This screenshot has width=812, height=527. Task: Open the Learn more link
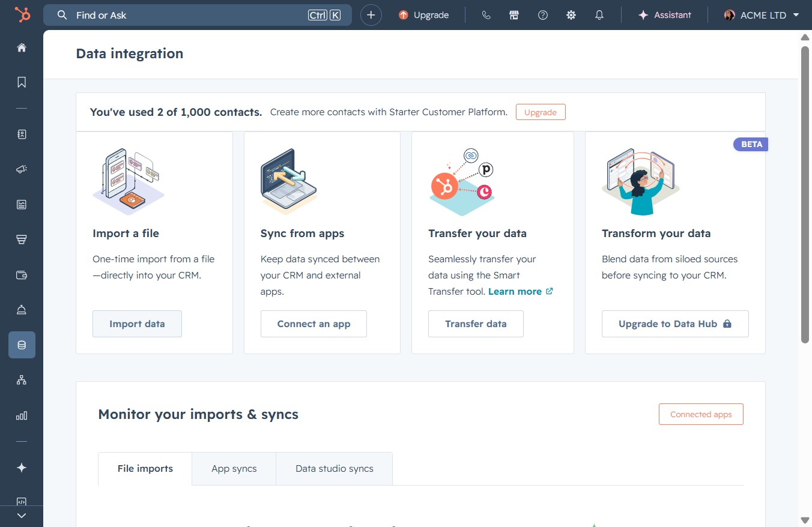[x=520, y=292]
